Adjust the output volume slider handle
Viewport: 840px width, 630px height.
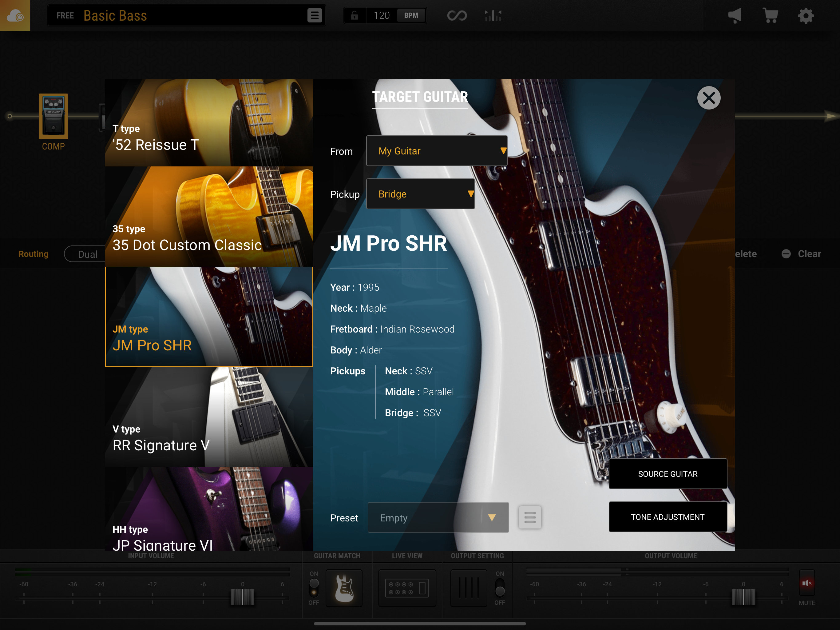743,597
